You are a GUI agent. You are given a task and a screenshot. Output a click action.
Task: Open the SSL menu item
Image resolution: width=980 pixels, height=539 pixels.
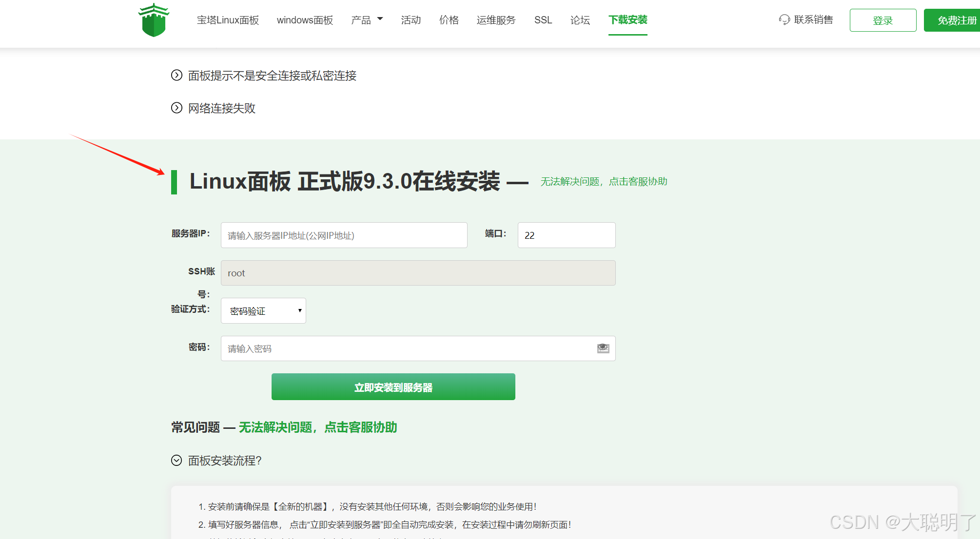coord(543,20)
